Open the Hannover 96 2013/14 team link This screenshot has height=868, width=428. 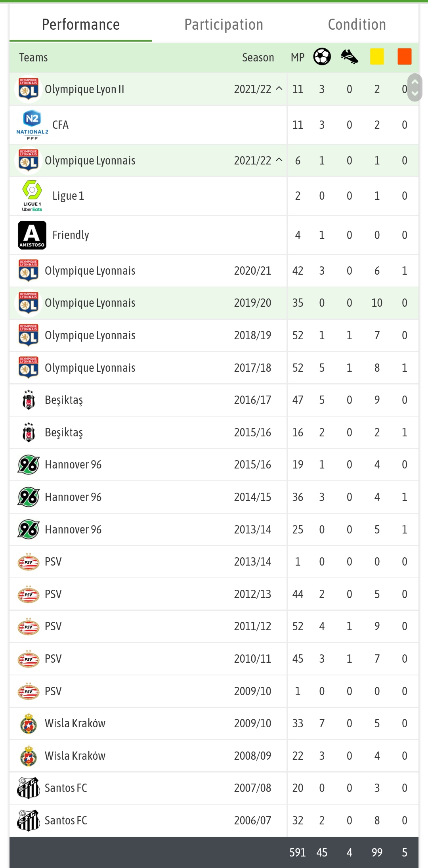click(73, 530)
